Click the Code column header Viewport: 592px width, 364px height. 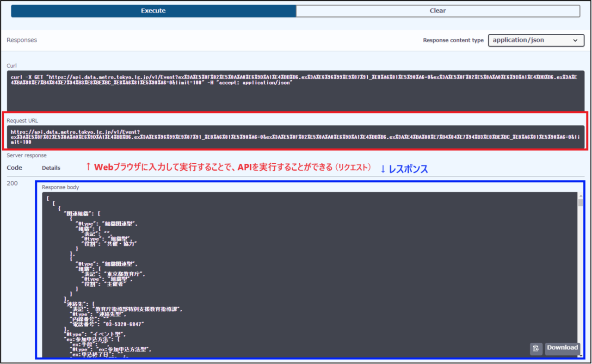tap(14, 168)
